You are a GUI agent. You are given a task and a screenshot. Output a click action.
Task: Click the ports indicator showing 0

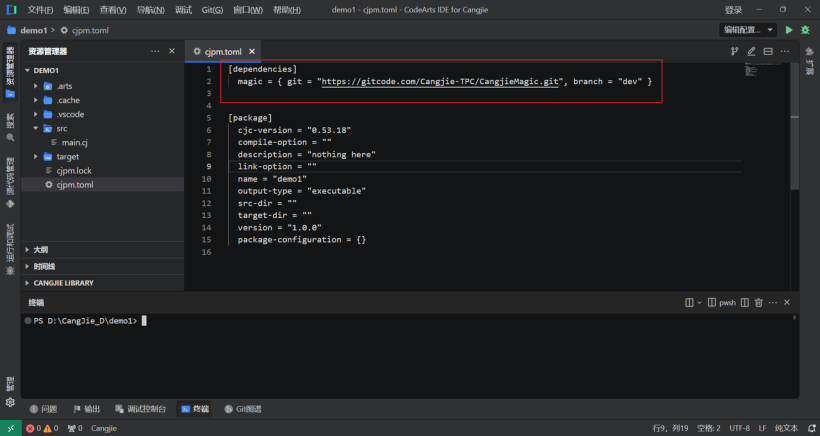[x=75, y=428]
